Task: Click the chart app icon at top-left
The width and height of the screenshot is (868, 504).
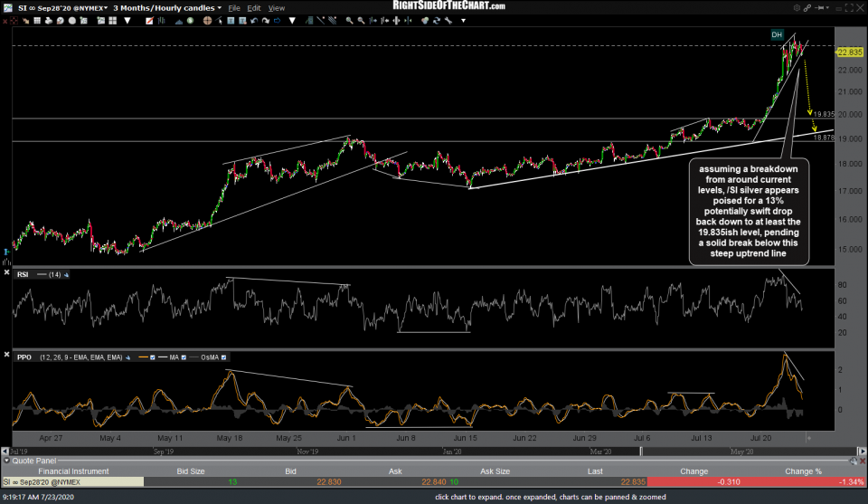Action: (x=7, y=7)
